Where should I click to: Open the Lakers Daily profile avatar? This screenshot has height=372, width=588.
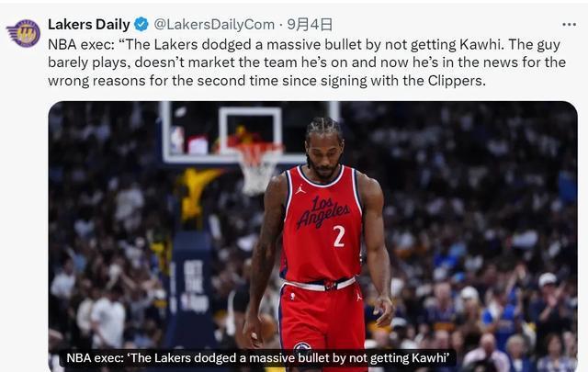coord(24,33)
